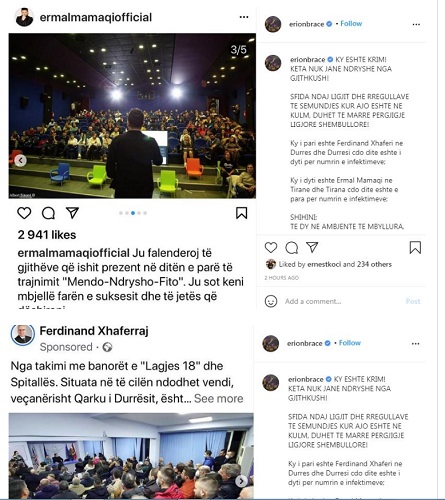Focus the Add a comment field

342,301
